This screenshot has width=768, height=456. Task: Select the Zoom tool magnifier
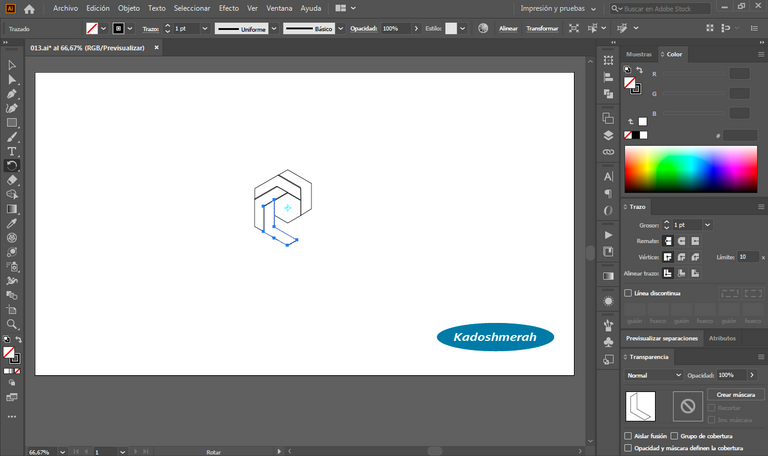click(12, 324)
